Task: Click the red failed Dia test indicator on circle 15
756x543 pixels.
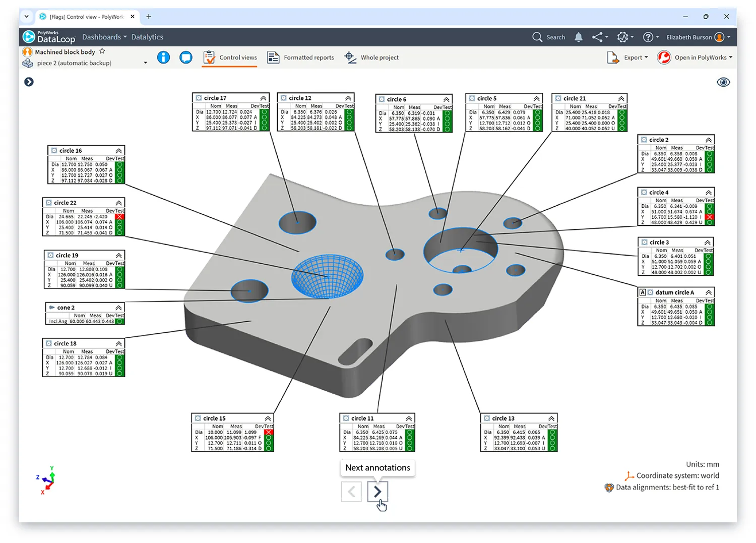Action: pyautogui.click(x=268, y=432)
